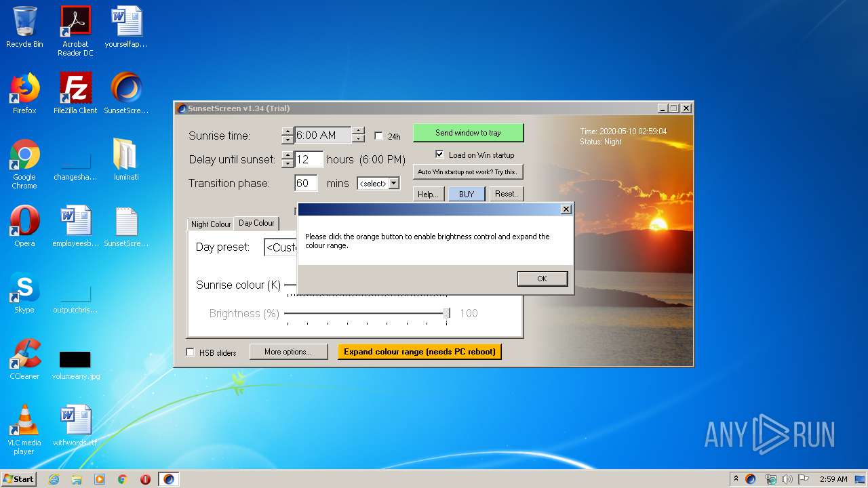The height and width of the screenshot is (488, 868).
Task: Switch to Night Colour tab
Action: [x=210, y=224]
